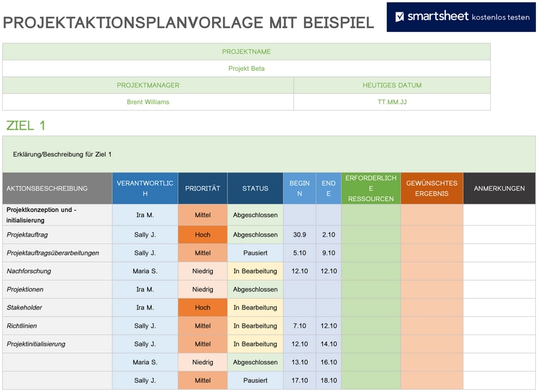
Task: Click the 'Projektionen' action cell
Action: click(x=57, y=289)
